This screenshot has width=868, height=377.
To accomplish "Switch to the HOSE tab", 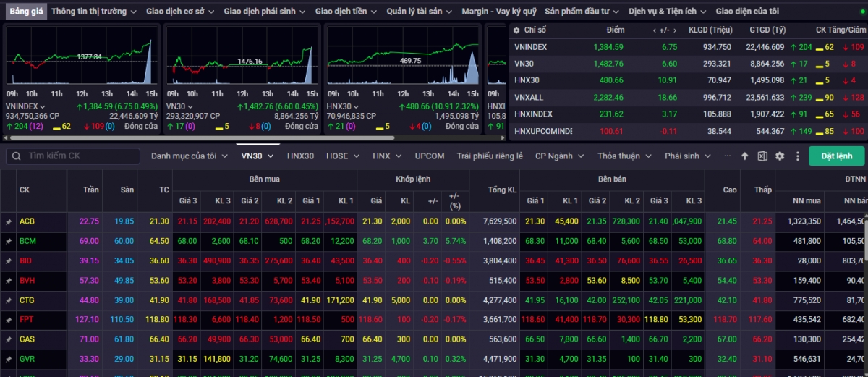I will tap(343, 156).
